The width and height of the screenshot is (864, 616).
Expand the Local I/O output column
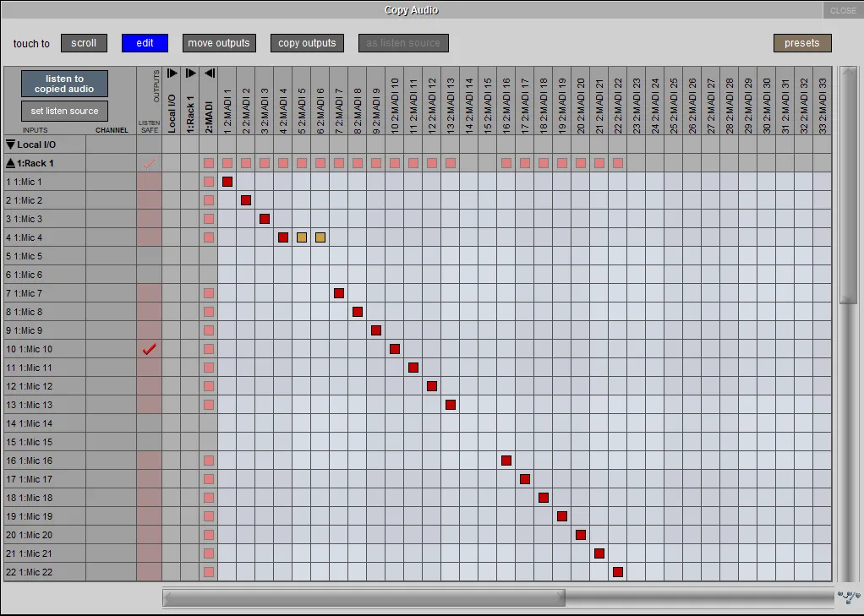[x=172, y=74]
